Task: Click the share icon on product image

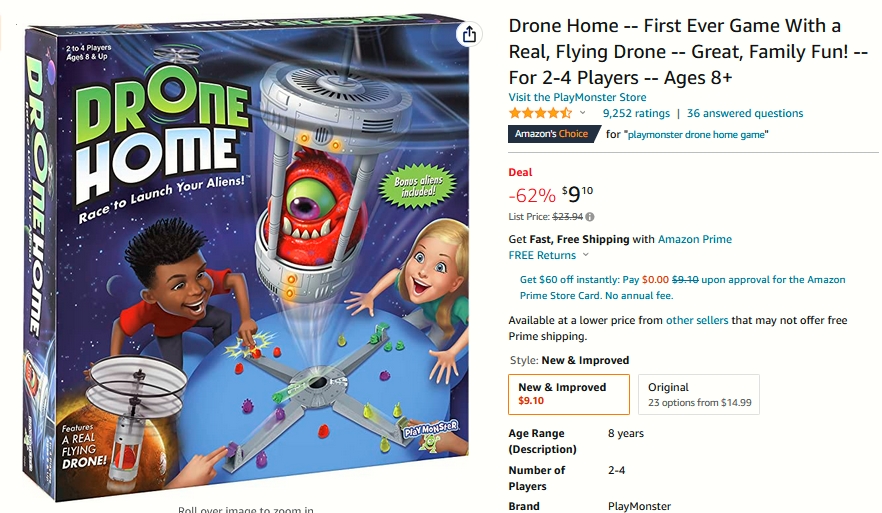Action: [469, 34]
